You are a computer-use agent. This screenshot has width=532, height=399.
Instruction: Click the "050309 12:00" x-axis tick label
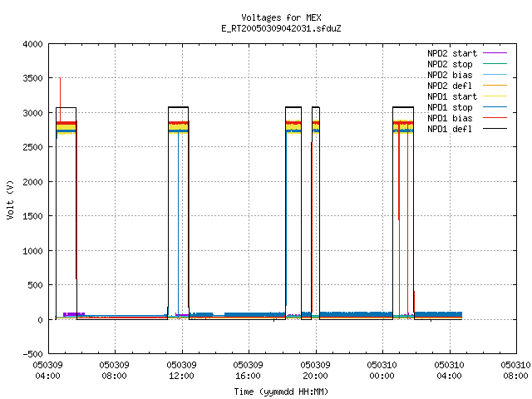point(181,370)
